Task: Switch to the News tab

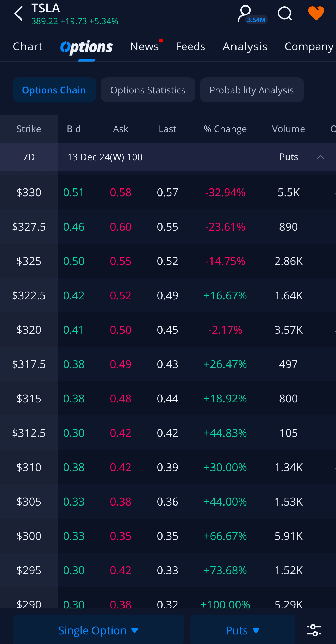Action: 144,47
